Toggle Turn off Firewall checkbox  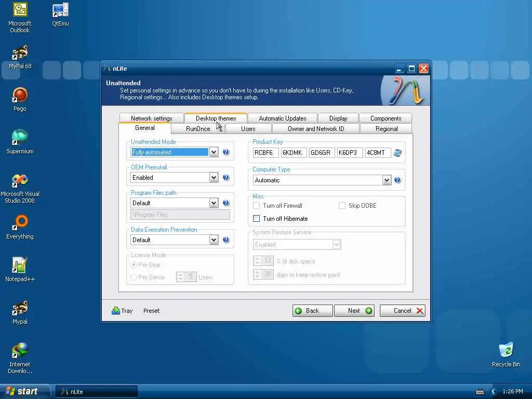(x=257, y=206)
